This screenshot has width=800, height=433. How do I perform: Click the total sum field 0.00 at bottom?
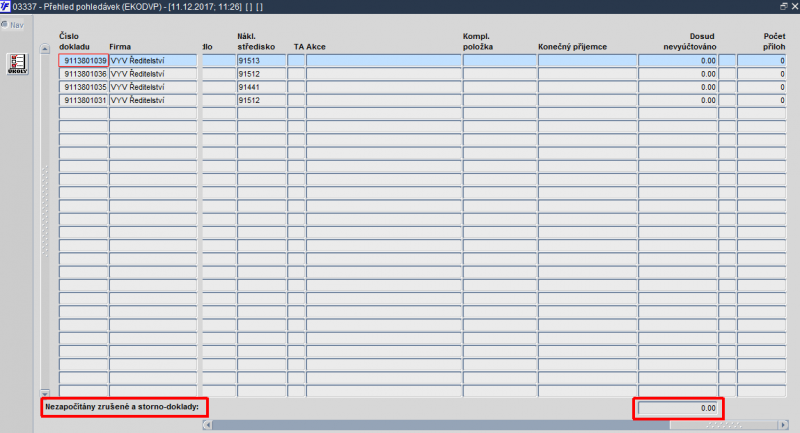[x=678, y=408]
